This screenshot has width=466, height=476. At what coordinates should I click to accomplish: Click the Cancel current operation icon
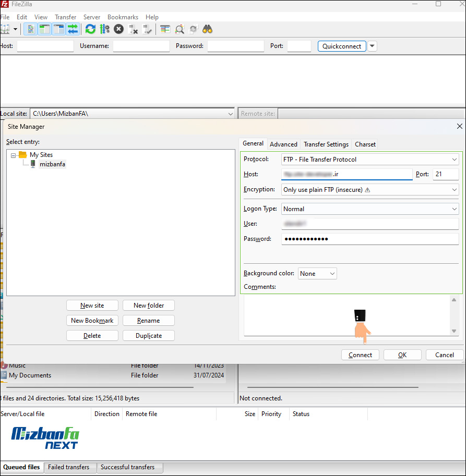click(119, 29)
